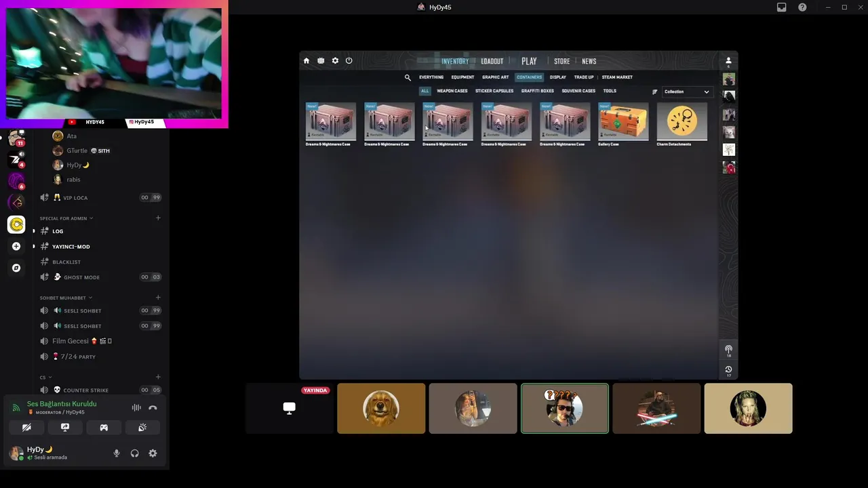The height and width of the screenshot is (488, 868).
Task: Go to the CS2 home screen icon
Action: (x=307, y=61)
